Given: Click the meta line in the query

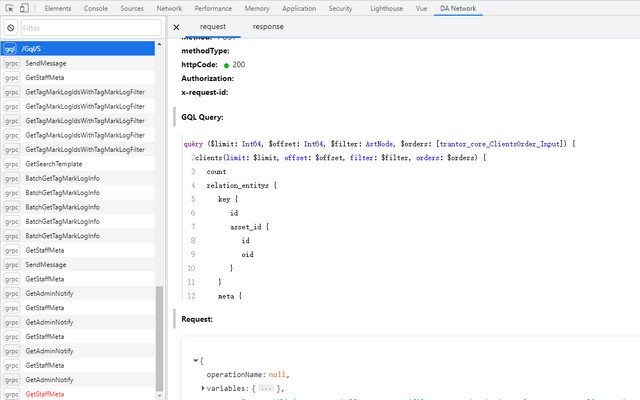Looking at the screenshot, I should (x=230, y=296).
